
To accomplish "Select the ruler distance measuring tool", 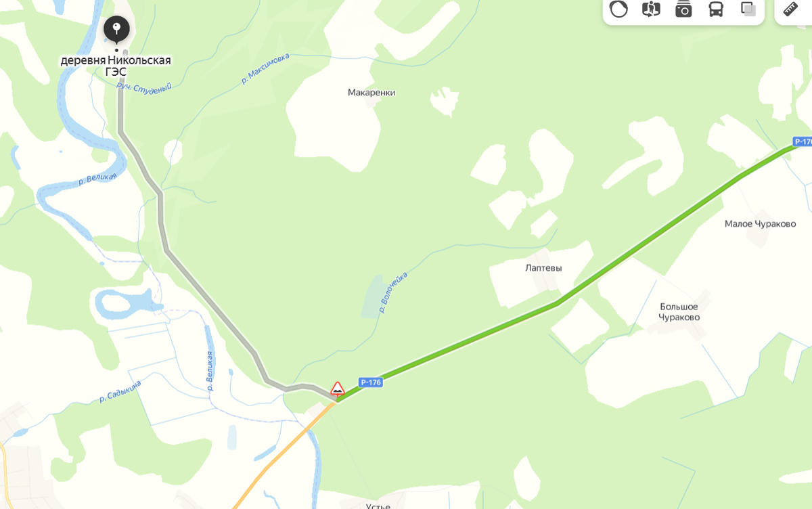I will tap(791, 9).
